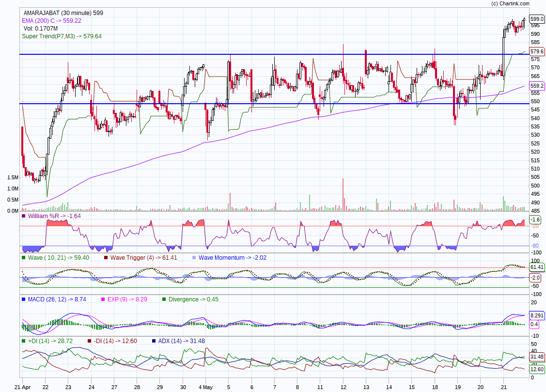Click the Wave Momentum light blue legend square

tap(194, 258)
